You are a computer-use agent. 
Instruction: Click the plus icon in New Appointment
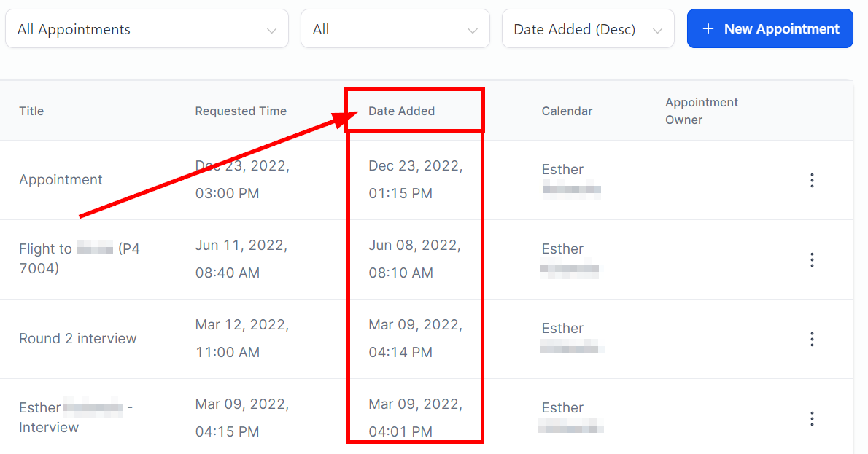pos(708,28)
